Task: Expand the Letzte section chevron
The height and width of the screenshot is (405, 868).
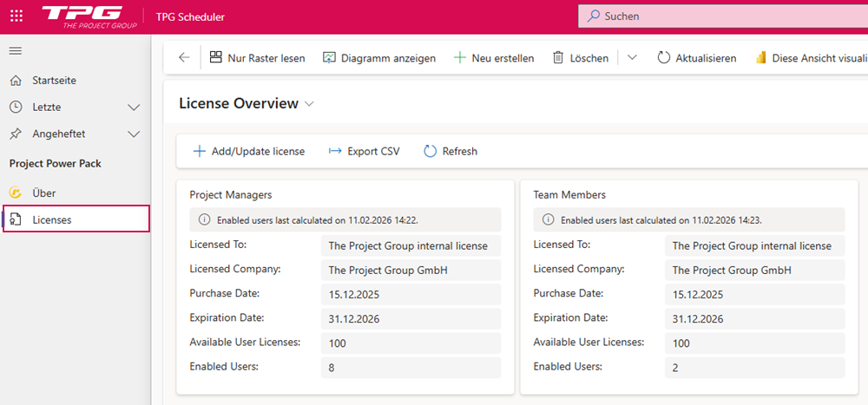Action: point(134,108)
